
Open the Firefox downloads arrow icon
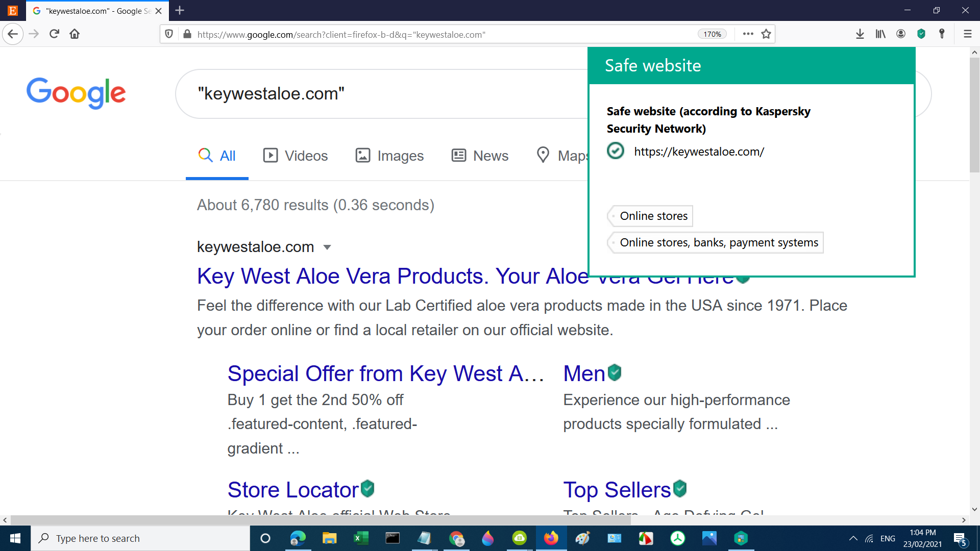(860, 34)
